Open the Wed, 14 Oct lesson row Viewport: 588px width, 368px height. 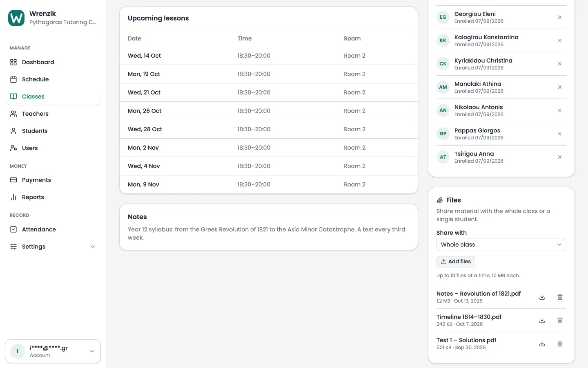269,56
